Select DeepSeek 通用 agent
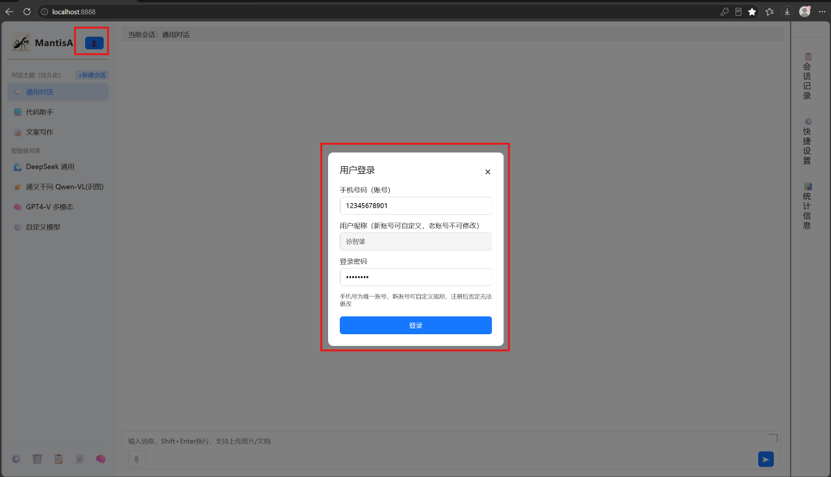Image resolution: width=831 pixels, height=477 pixels. coord(58,166)
